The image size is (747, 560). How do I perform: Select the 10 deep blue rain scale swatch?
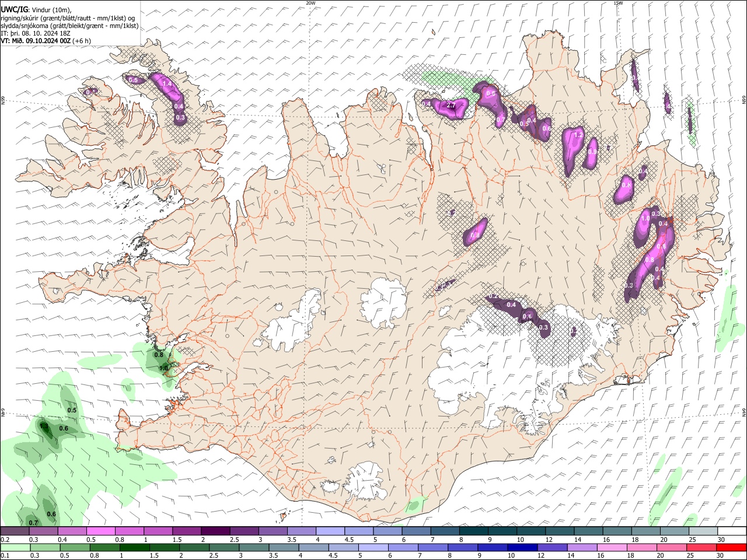[x=523, y=547]
